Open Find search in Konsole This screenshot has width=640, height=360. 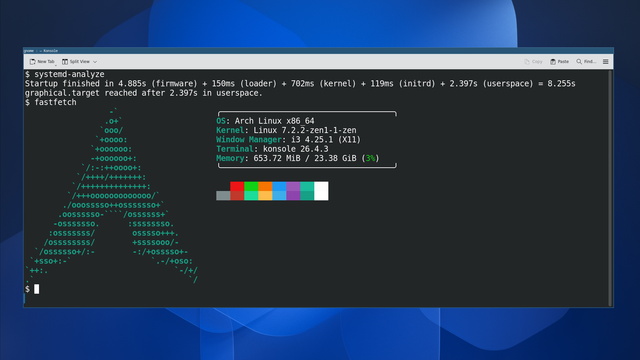tap(586, 62)
